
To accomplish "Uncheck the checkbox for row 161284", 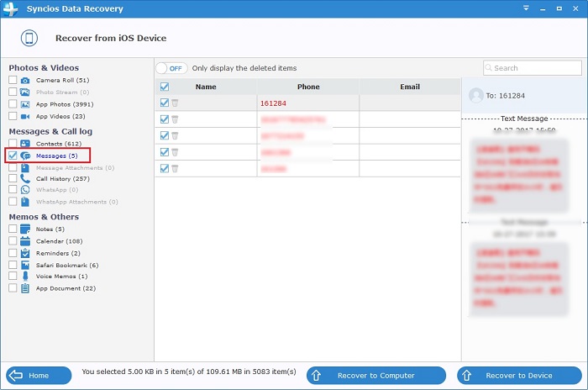I will [165, 103].
